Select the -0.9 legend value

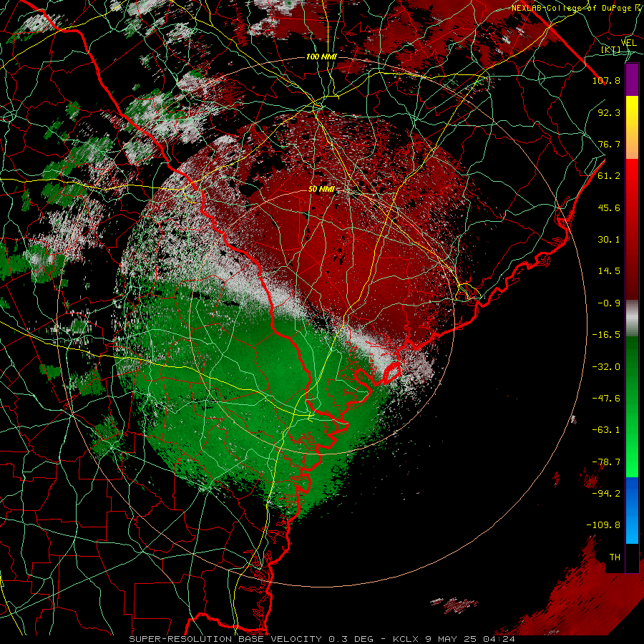[609, 303]
